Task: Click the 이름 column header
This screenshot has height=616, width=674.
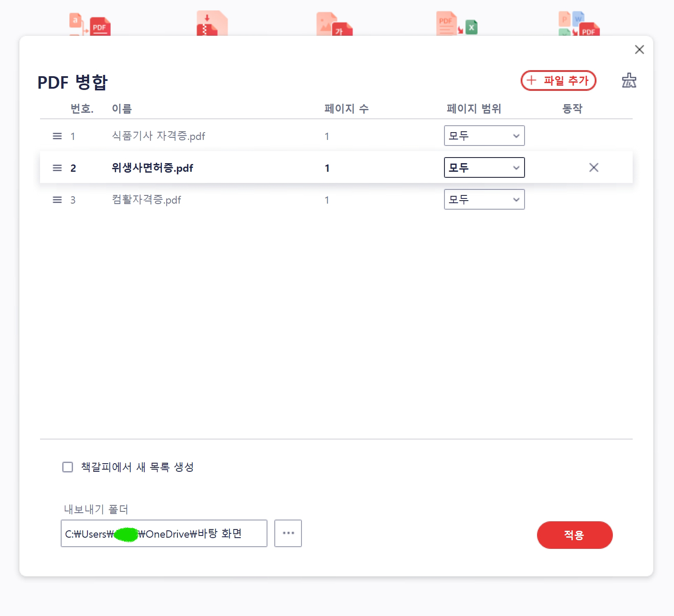Action: [x=122, y=108]
